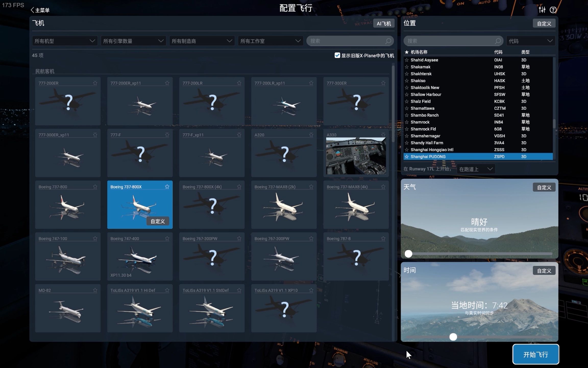Click the airport list scrollbar
Viewport: 588px width, 368px height.
click(x=554, y=124)
